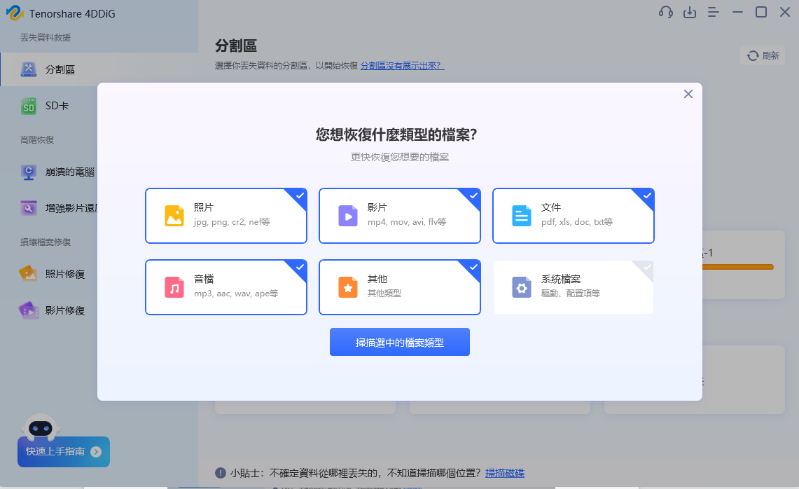Uncheck the 影片 file type checkmark

pos(473,196)
